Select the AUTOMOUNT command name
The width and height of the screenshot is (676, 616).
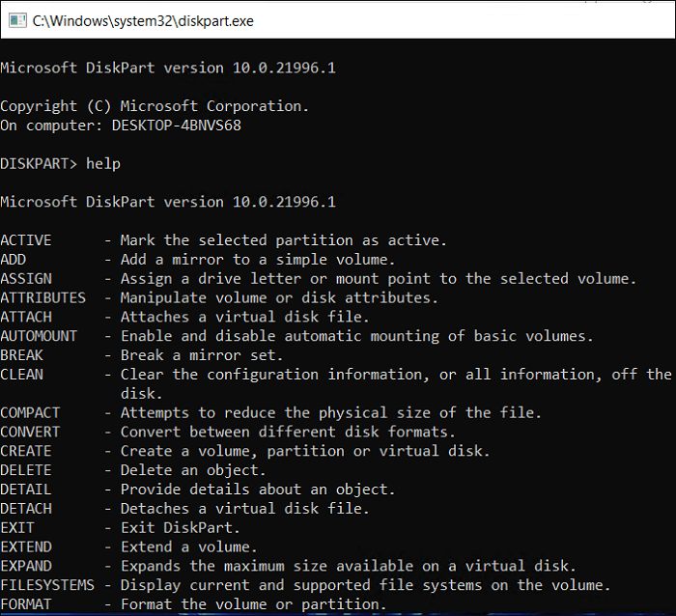point(39,335)
